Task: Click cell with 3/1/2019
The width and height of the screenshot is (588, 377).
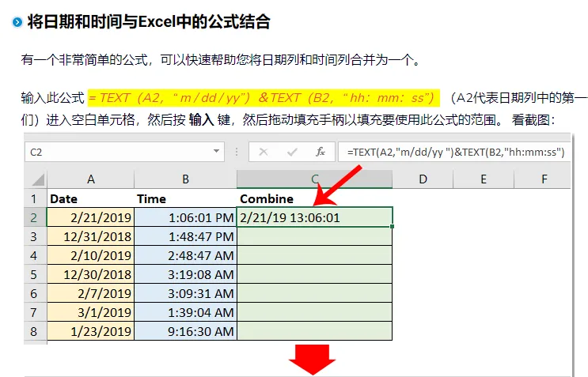Action: pos(90,312)
